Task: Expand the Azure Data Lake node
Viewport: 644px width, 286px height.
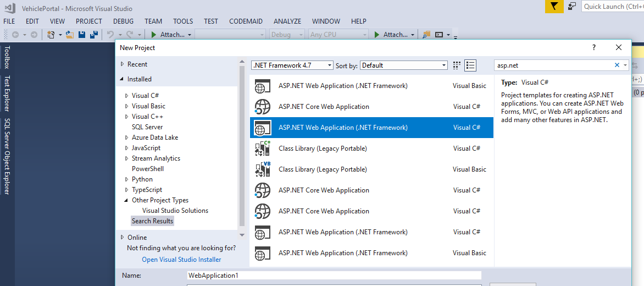Action: pos(126,137)
